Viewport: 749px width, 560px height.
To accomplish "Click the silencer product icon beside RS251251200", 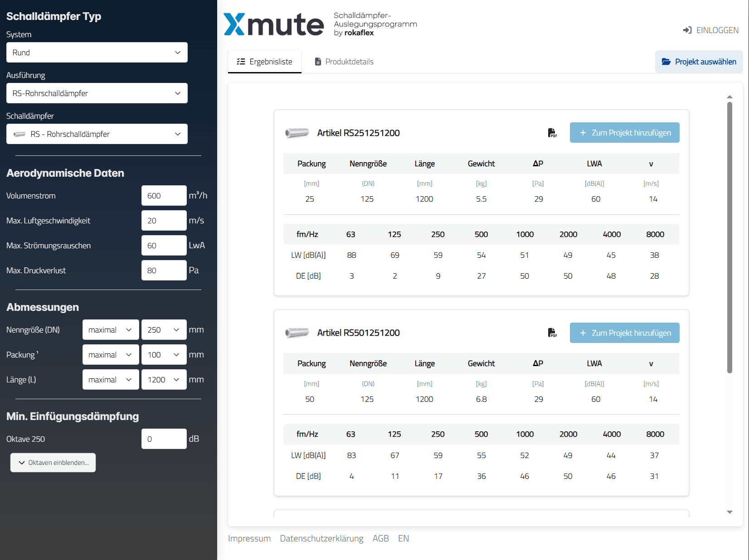I will point(297,133).
